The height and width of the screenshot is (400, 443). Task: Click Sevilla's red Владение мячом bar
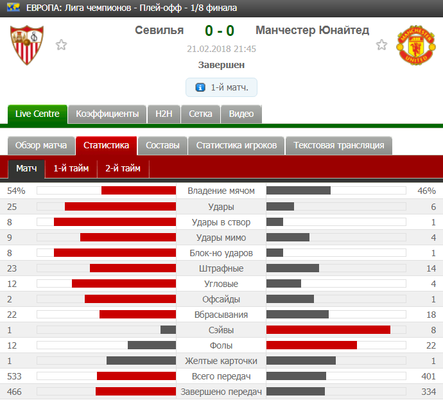(139, 191)
